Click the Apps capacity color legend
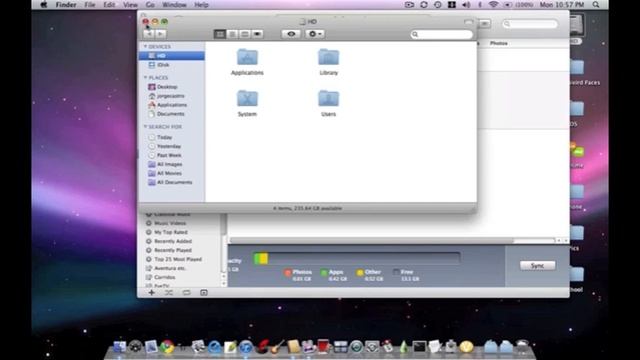 click(x=324, y=273)
